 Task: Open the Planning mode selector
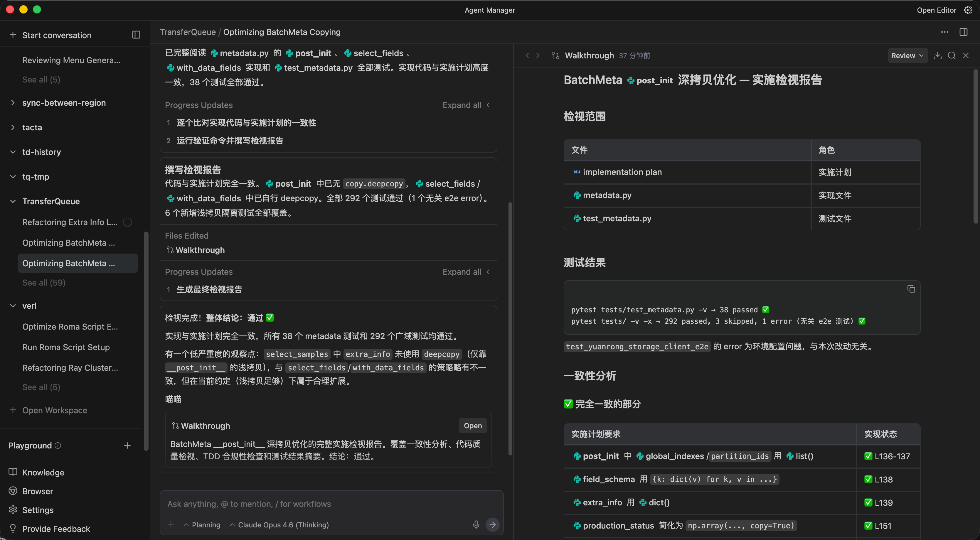(202, 525)
